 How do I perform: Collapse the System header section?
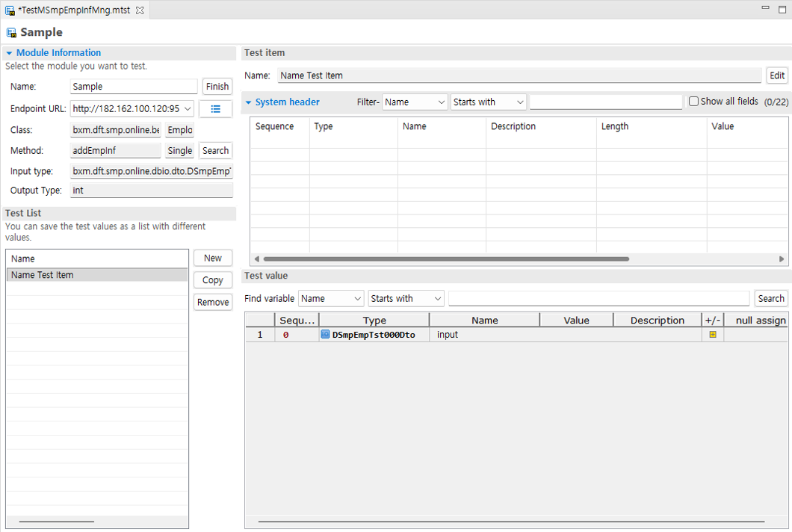point(248,102)
